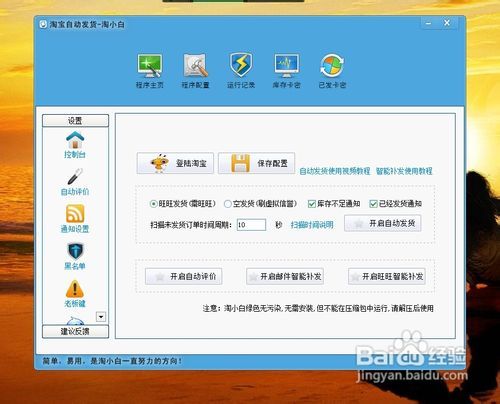Click 开启旺旺智能补发 button
Screen dimensions: 500x404
pyautogui.click(x=387, y=276)
